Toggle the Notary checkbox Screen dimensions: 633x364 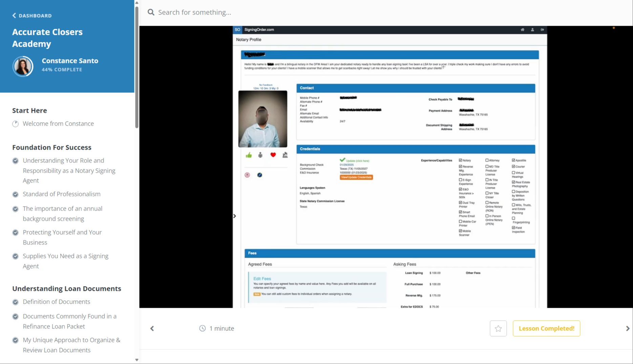tap(460, 160)
